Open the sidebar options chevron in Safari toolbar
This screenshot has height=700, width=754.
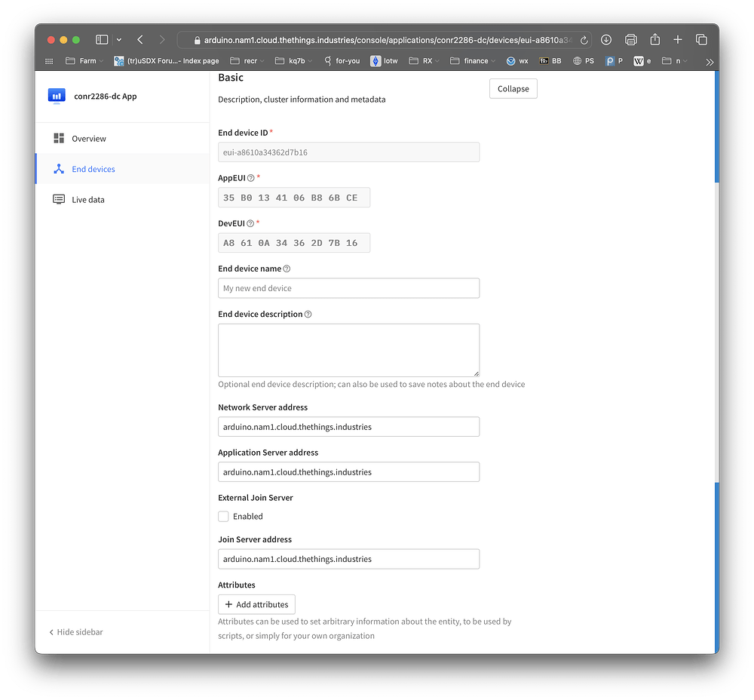pos(119,39)
